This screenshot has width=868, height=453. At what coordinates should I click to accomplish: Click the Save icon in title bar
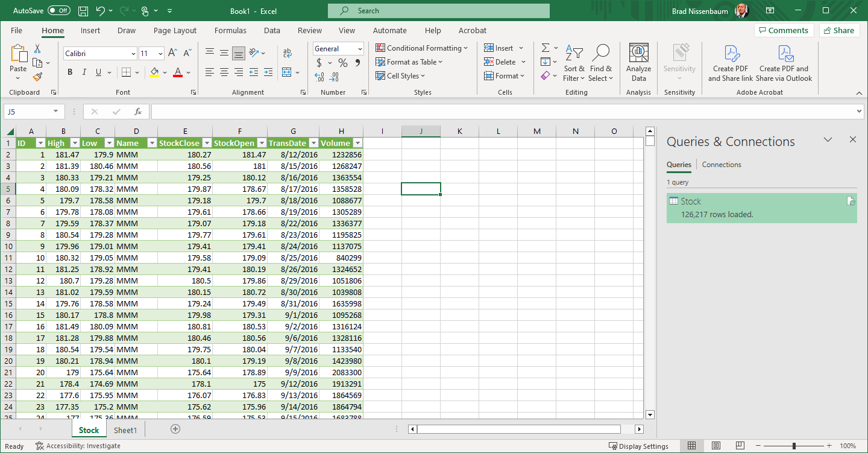pyautogui.click(x=83, y=11)
